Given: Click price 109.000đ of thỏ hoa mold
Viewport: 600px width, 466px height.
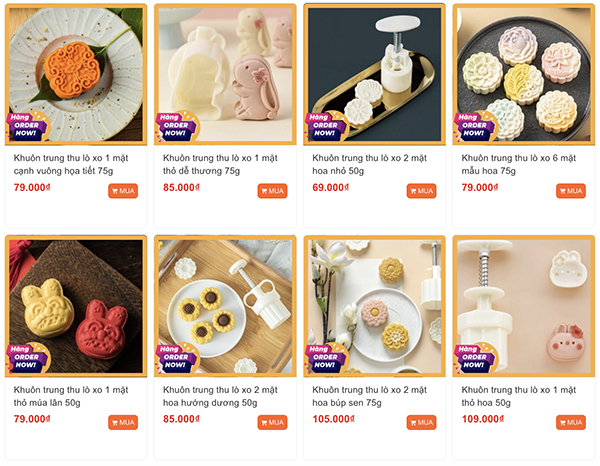Looking at the screenshot, I should 483,419.
